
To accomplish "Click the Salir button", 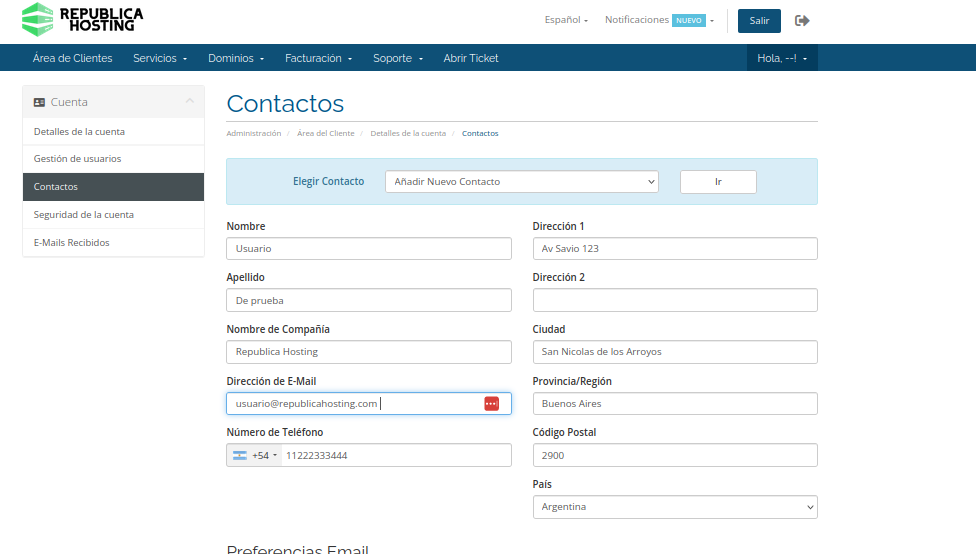I will pos(759,21).
